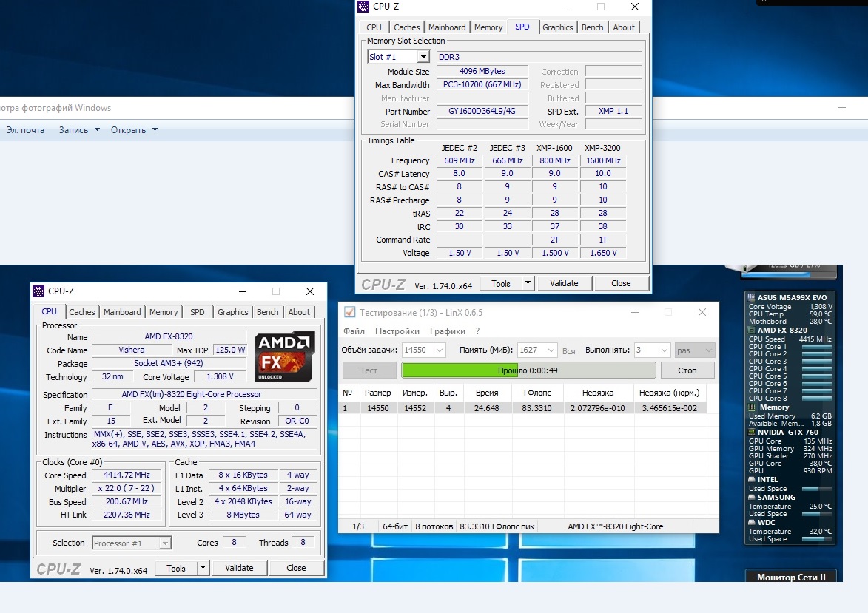Click the ГФлопс column header in LinX
This screenshot has height=613, width=868.
[x=537, y=392]
